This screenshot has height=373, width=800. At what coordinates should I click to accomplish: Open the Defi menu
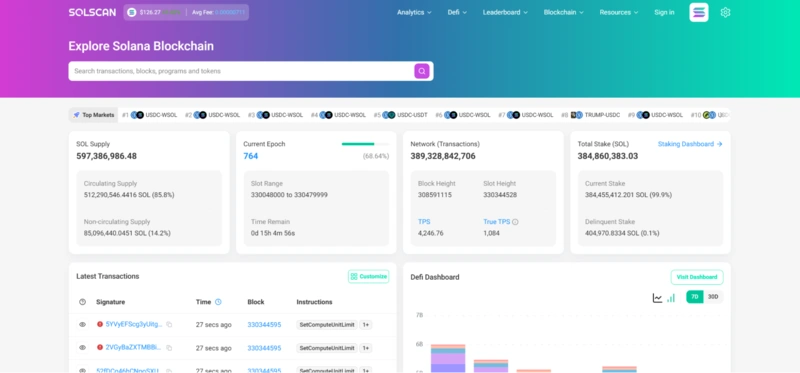coord(457,12)
